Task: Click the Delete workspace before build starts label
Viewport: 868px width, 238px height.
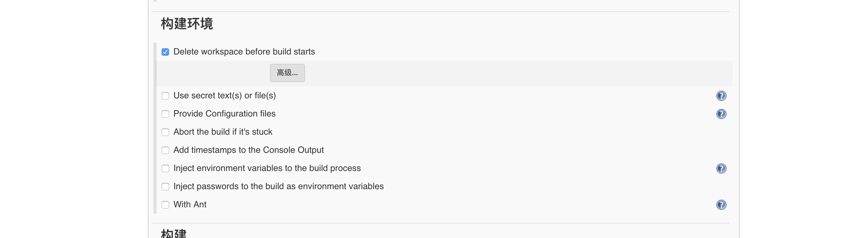Action: tap(244, 52)
